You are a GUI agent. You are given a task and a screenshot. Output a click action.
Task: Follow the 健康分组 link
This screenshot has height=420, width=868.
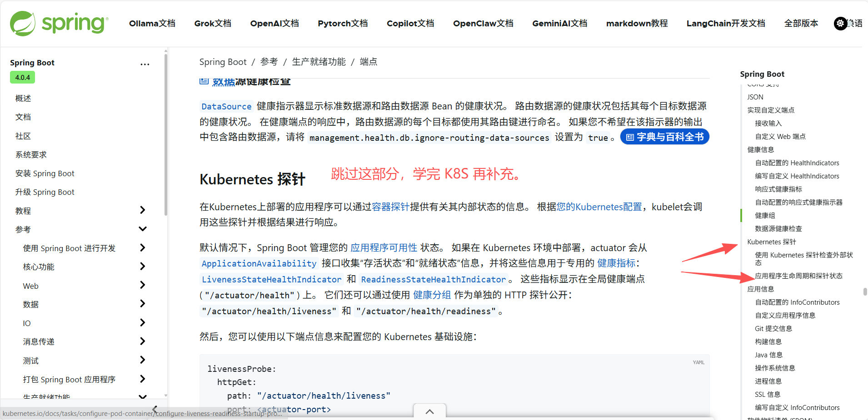point(432,295)
